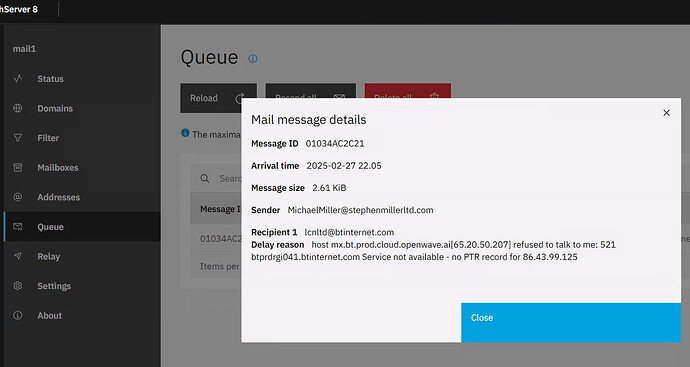The height and width of the screenshot is (367, 690).
Task: Click the About info circle icon
Action: pyautogui.click(x=18, y=315)
